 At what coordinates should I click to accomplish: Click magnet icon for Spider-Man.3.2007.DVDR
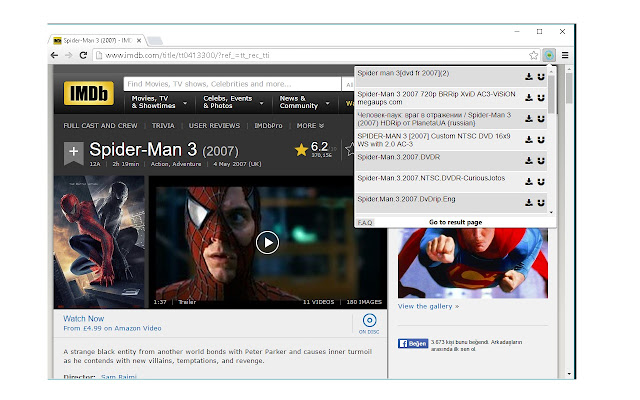(x=541, y=161)
